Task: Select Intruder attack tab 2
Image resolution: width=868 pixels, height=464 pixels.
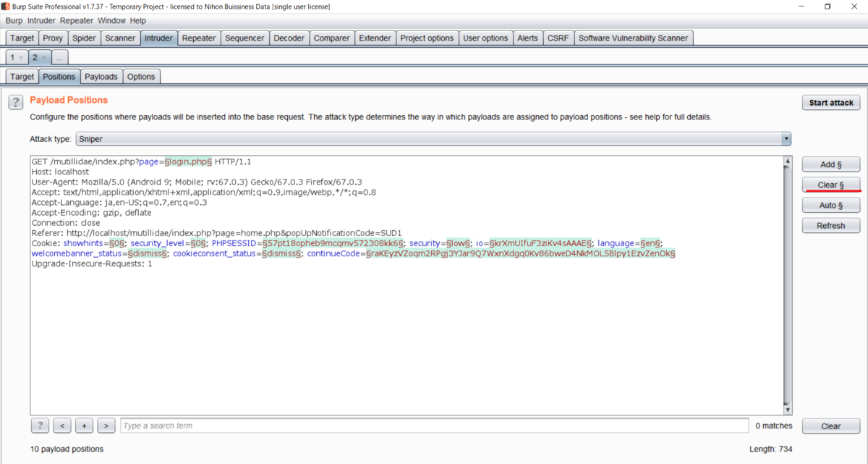Action: (35, 57)
